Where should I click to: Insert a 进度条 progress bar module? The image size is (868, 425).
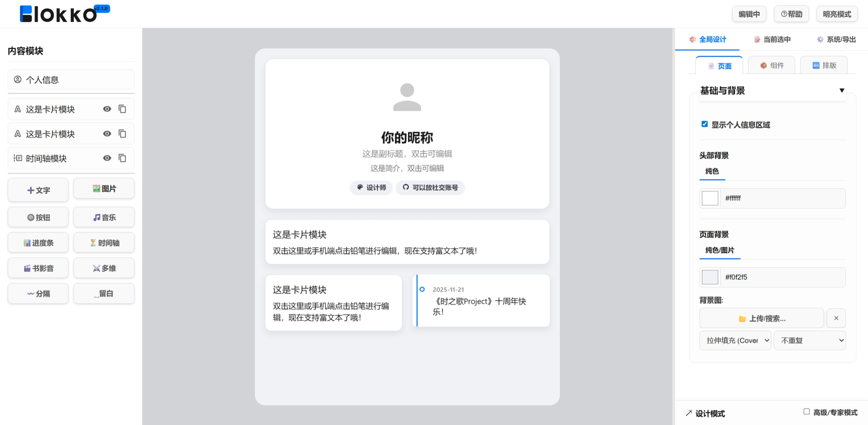pos(38,242)
